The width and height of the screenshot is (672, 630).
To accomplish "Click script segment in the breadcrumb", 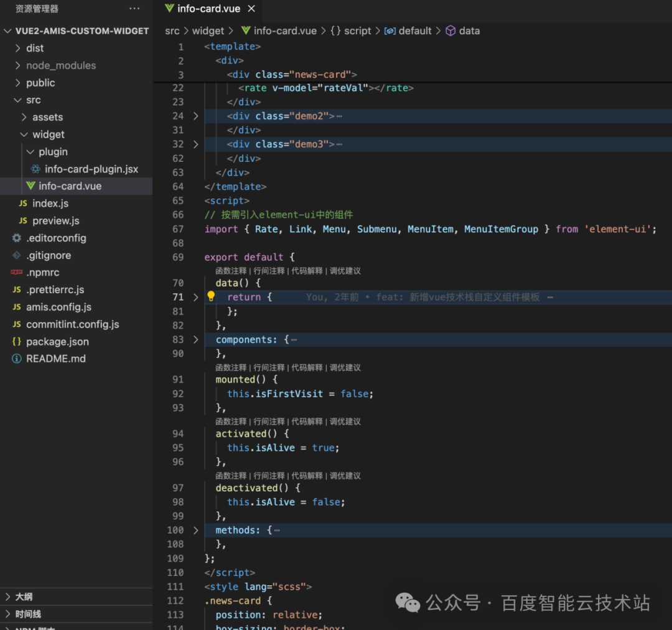I will pyautogui.click(x=357, y=31).
